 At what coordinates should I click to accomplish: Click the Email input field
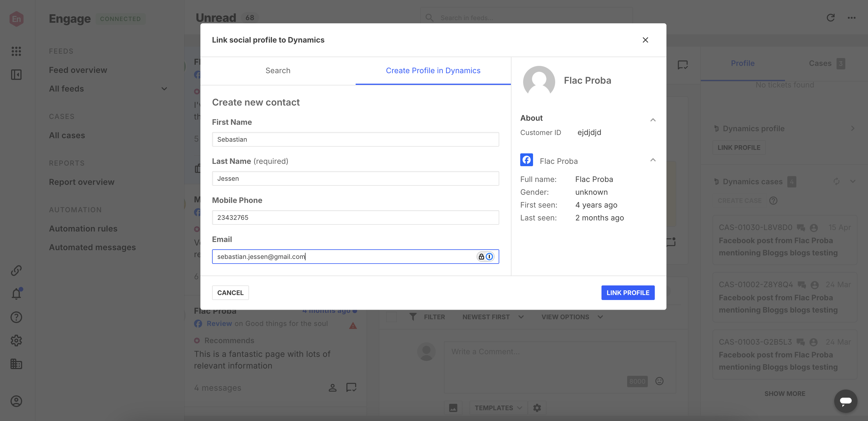(355, 257)
